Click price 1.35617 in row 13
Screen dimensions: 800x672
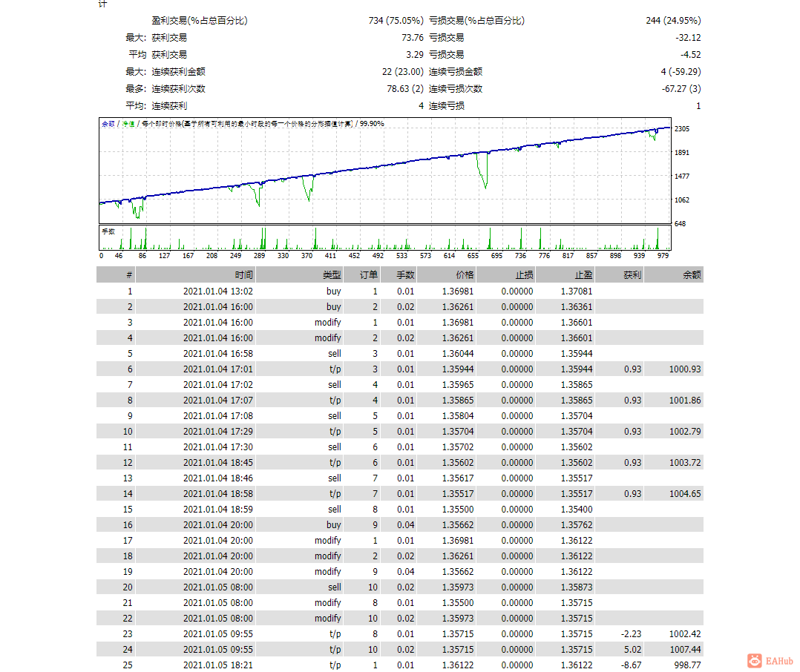(x=458, y=478)
